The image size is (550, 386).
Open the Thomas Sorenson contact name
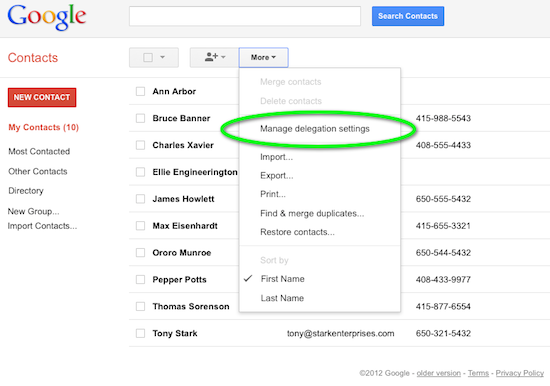191,306
